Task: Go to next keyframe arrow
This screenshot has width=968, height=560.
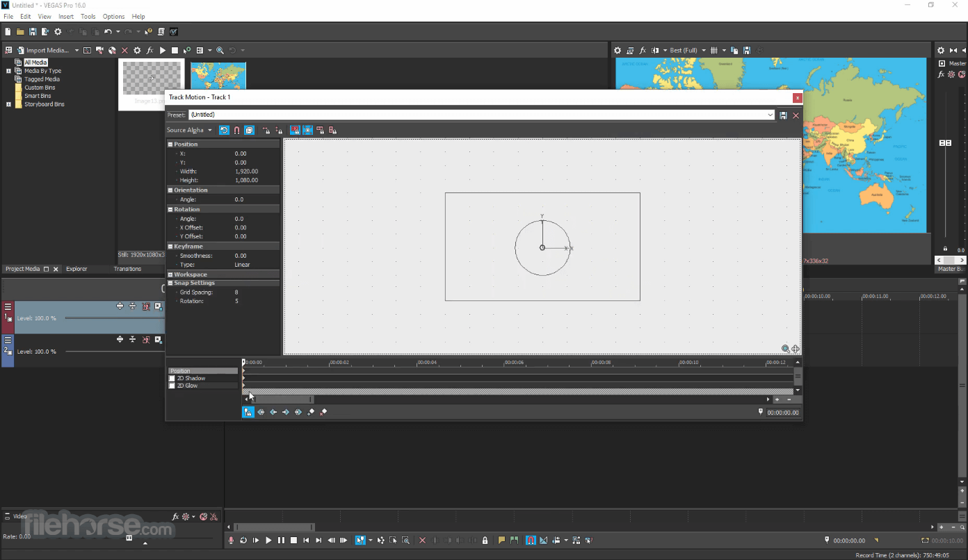Action: coord(286,412)
